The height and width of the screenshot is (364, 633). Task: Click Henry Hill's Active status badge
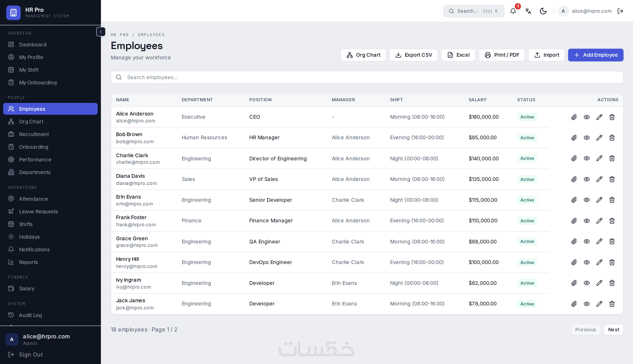[x=527, y=262]
